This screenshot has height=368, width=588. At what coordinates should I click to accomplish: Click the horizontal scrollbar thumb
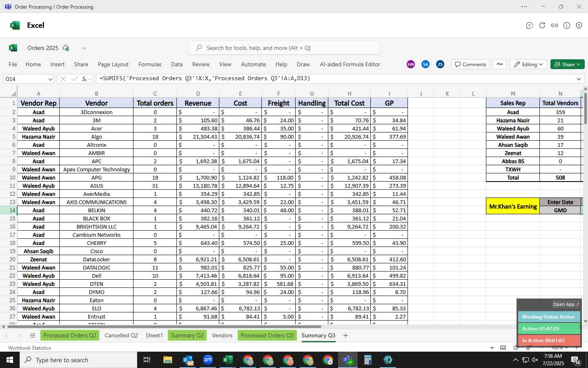pos(164,327)
